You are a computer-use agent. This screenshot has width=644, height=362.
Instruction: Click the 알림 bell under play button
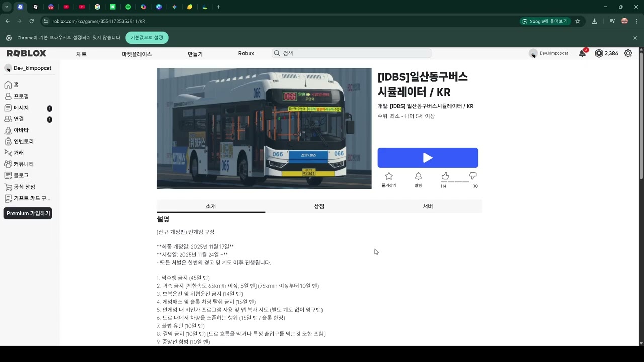tap(418, 179)
